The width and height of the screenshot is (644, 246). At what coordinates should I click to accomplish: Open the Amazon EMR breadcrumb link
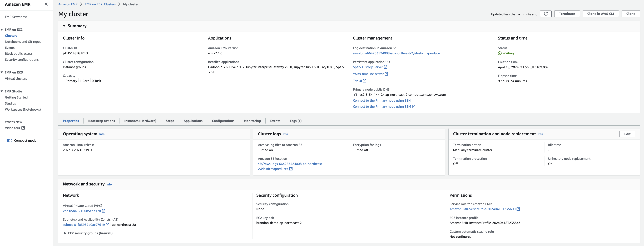pos(68,4)
